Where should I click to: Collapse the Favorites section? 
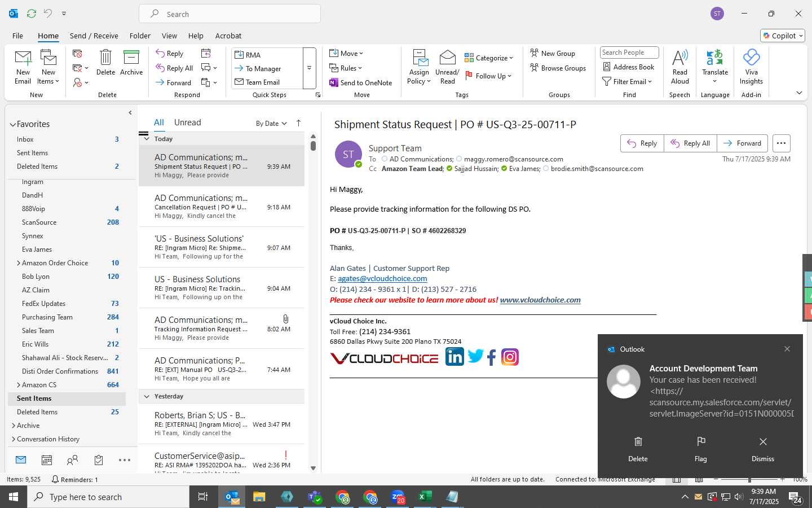[x=12, y=125]
